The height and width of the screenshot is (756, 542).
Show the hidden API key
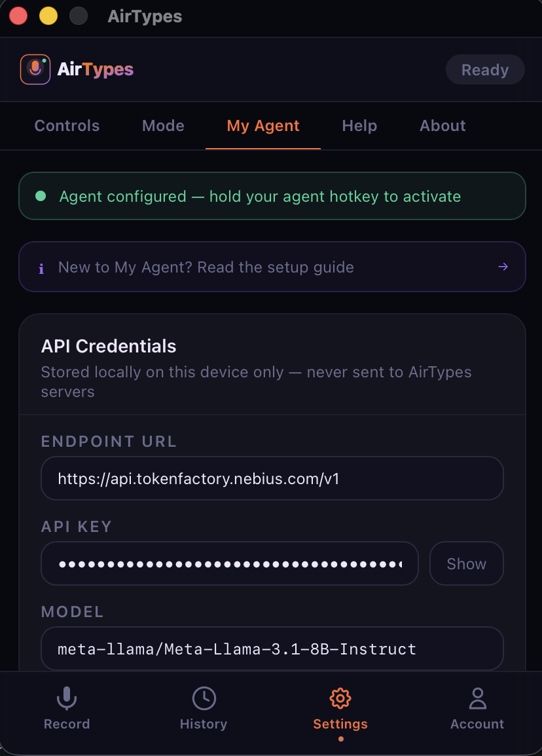pos(466,563)
